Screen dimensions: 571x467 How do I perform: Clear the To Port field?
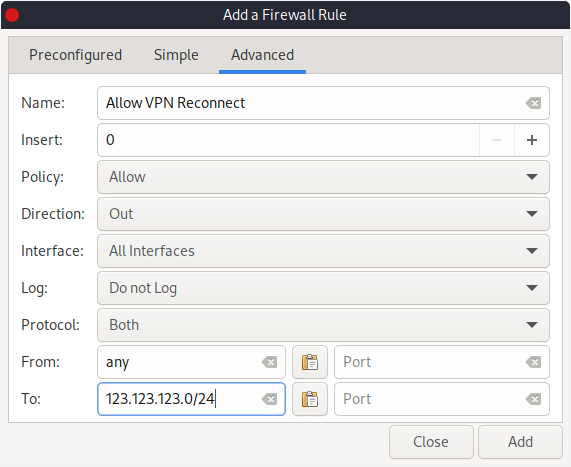(x=533, y=399)
